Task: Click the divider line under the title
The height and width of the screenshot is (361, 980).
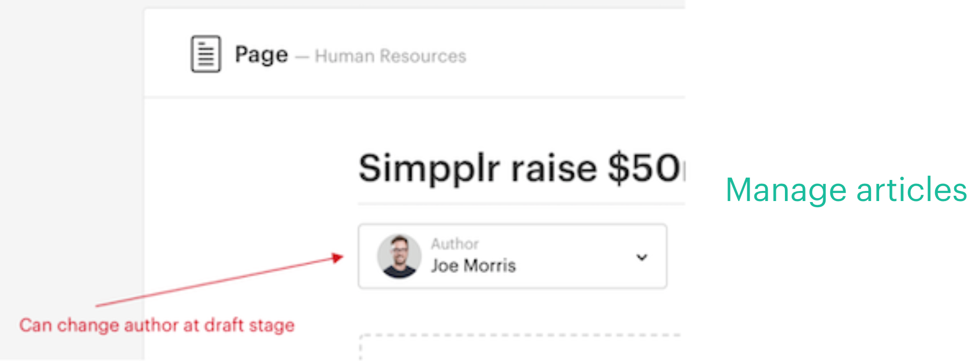Action: coord(521,204)
